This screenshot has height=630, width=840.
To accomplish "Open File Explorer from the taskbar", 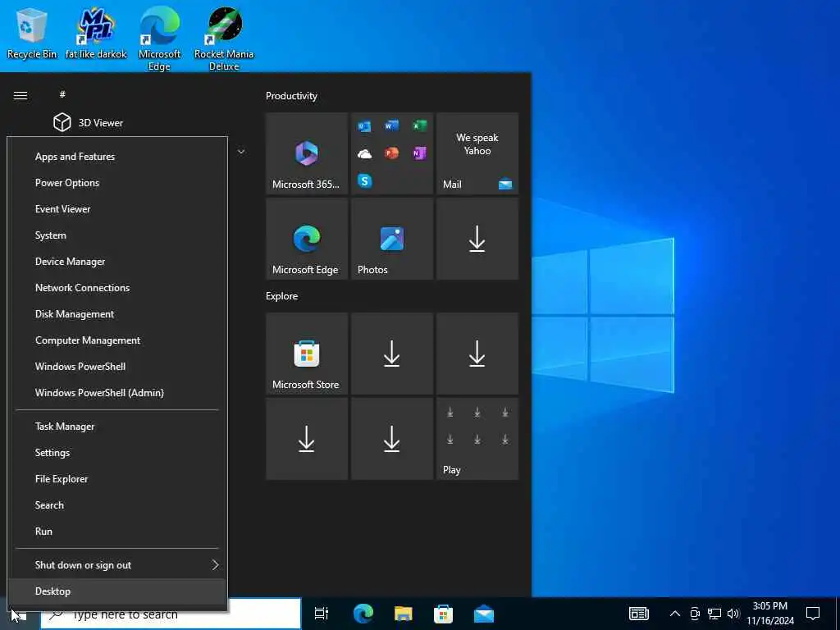I will (404, 614).
